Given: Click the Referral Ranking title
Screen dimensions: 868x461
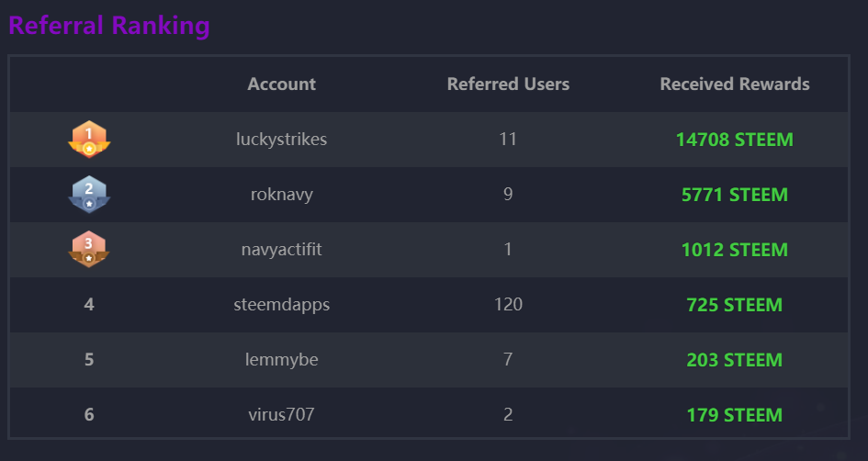Looking at the screenshot, I should 109,25.
